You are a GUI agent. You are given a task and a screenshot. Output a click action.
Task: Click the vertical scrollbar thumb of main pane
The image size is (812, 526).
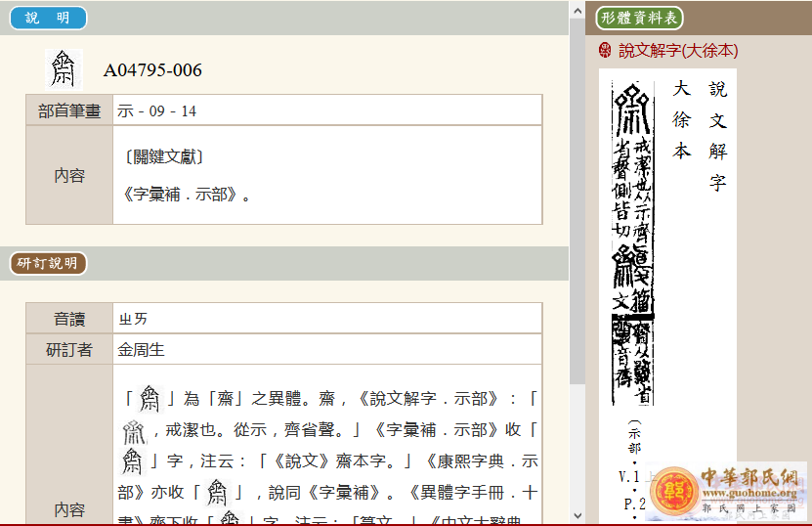pyautogui.click(x=577, y=201)
